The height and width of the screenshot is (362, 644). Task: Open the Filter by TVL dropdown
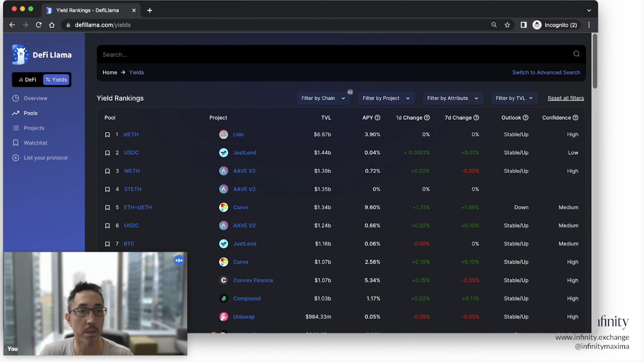coord(514,98)
